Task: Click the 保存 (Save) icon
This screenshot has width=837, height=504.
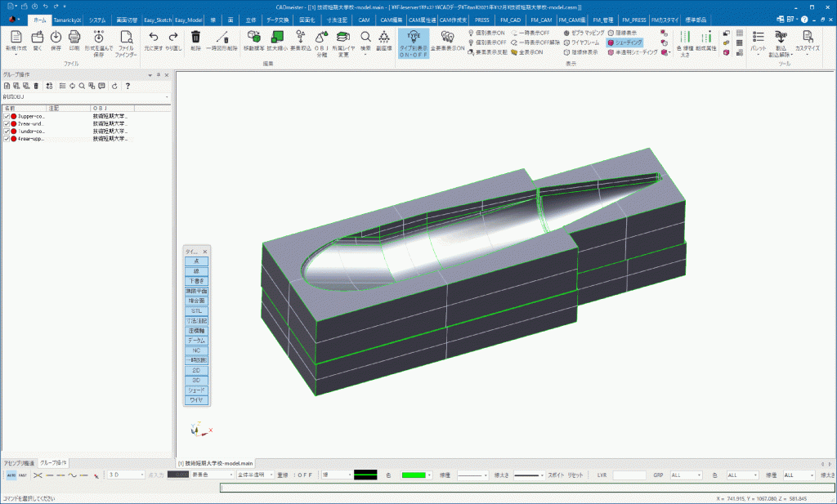Action: click(56, 39)
